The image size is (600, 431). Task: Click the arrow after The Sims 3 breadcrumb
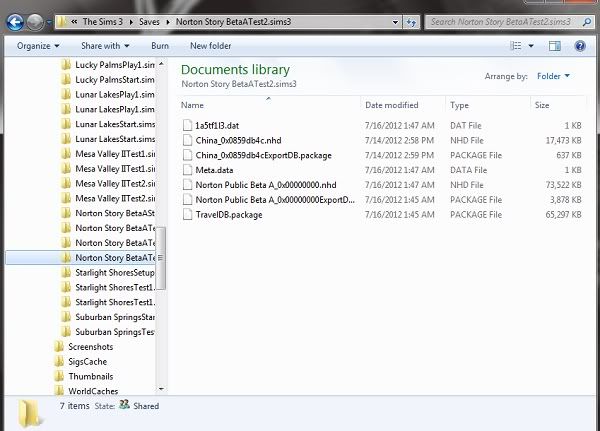[x=131, y=22]
